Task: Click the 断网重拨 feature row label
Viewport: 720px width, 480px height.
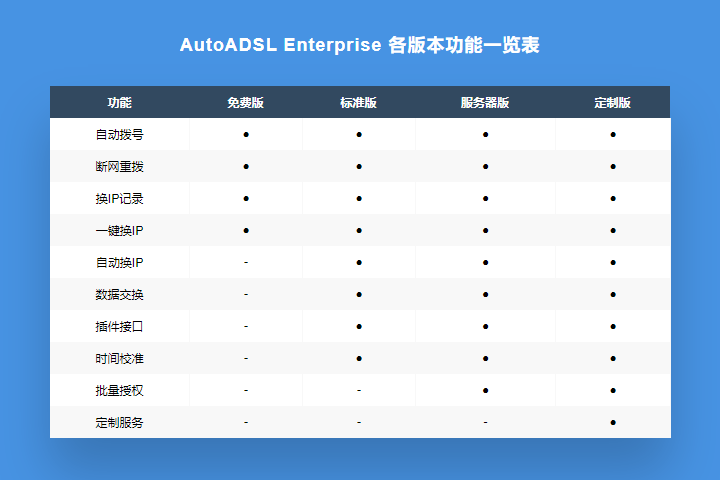Action: point(119,166)
